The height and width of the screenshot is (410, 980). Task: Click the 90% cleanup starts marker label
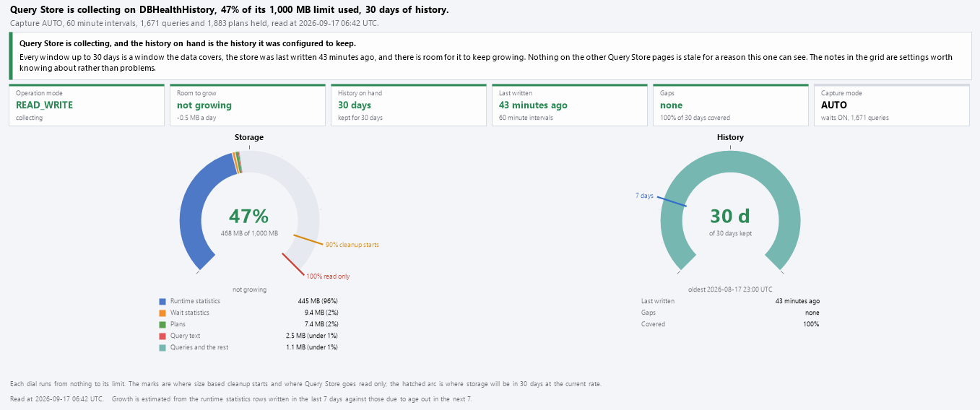352,245
